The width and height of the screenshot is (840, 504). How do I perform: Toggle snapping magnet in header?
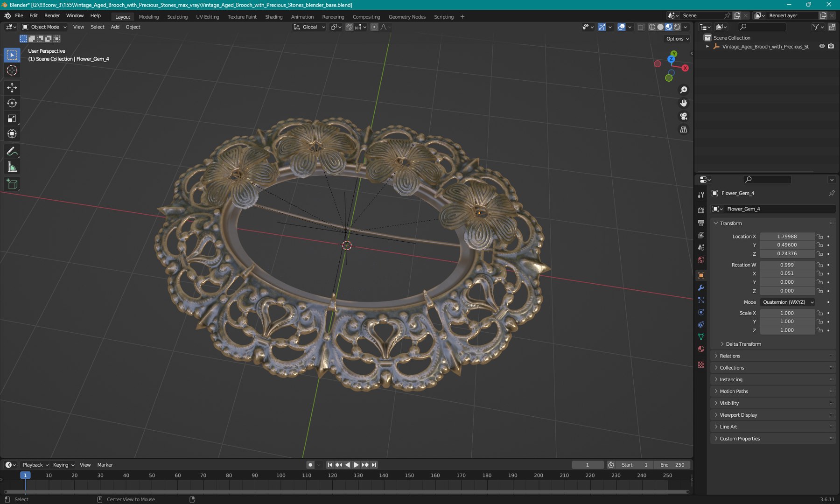349,27
